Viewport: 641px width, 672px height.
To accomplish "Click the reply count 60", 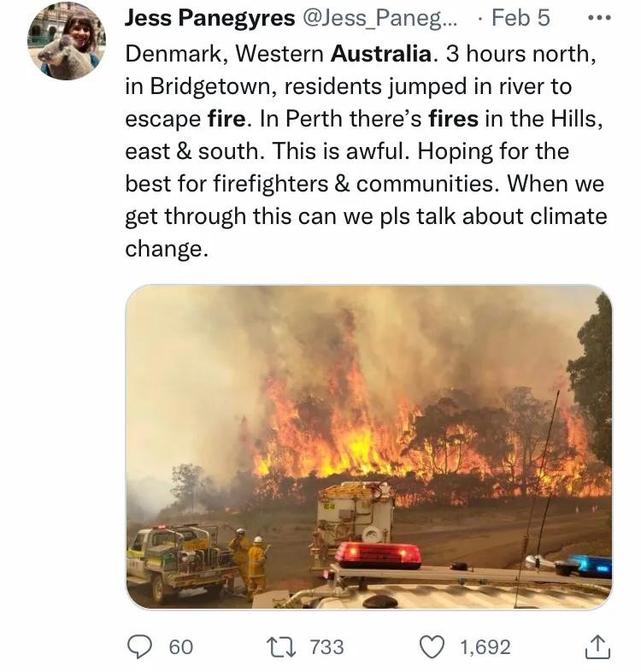I will 180,647.
